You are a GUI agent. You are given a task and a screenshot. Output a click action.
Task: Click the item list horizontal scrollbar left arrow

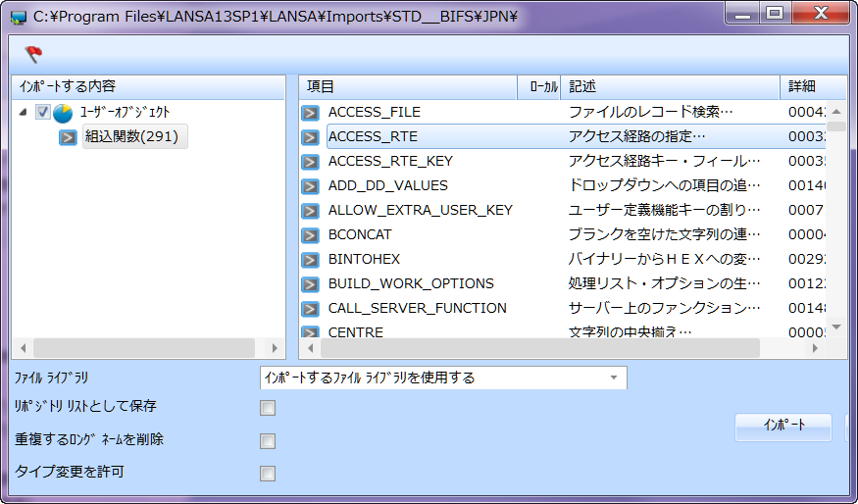[x=311, y=348]
